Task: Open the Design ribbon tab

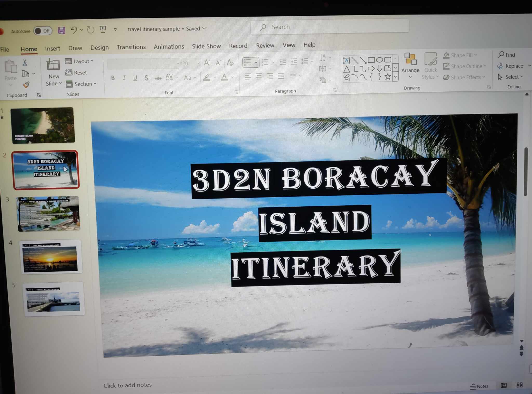Action: click(x=99, y=47)
